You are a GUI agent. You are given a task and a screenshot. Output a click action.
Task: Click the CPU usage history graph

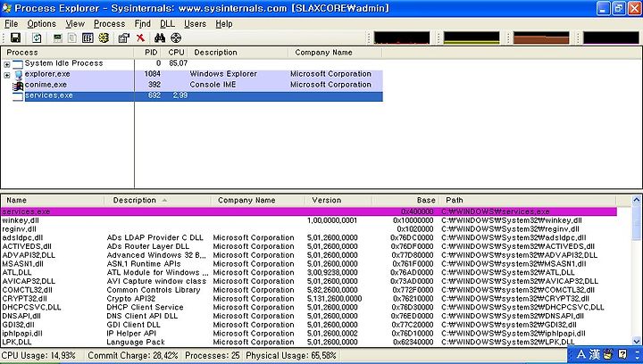[402, 37]
